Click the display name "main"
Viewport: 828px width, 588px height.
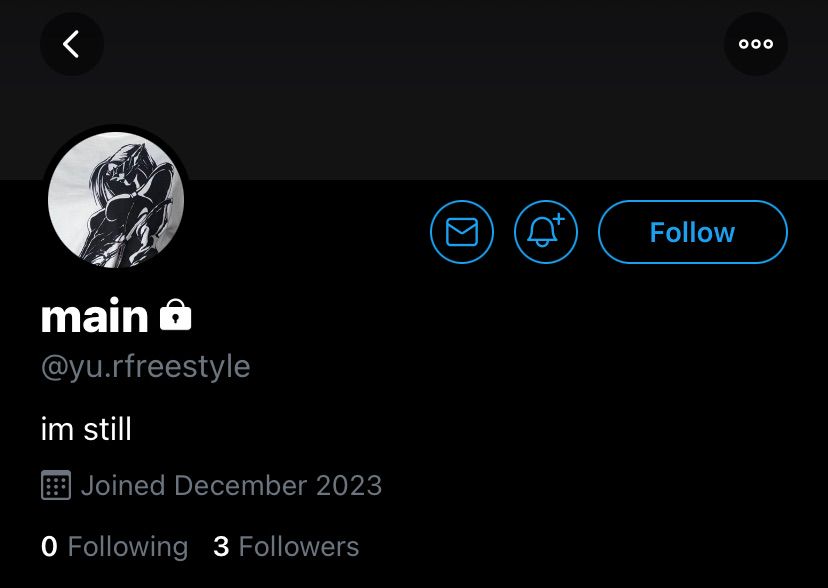(x=94, y=316)
